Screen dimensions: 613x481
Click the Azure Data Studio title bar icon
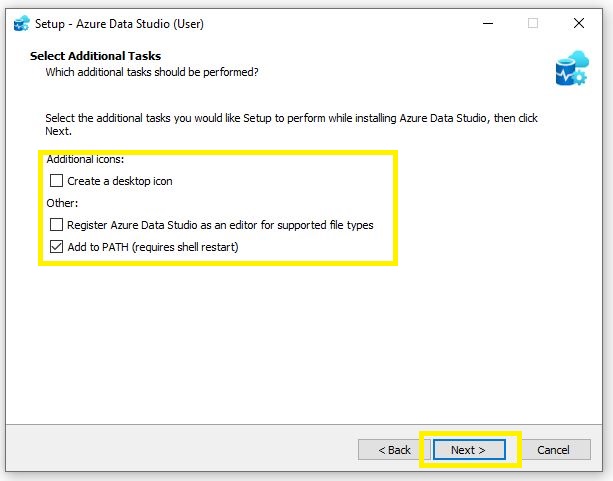click(x=22, y=23)
